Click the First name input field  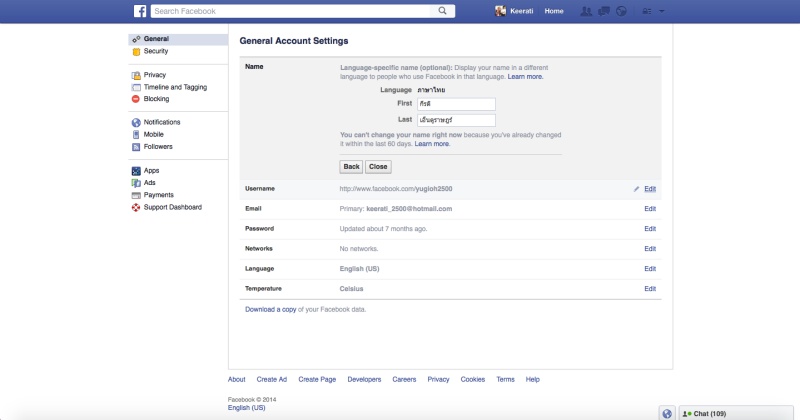(456, 104)
